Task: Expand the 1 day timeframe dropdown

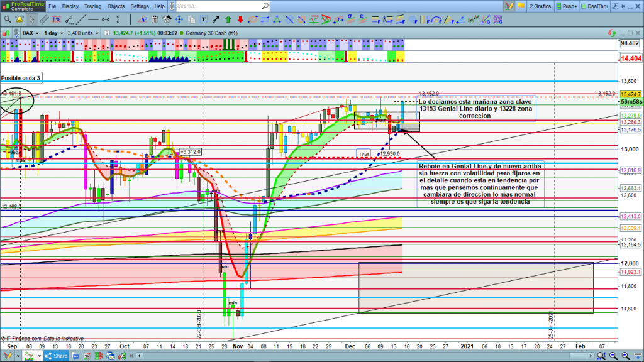Action: coord(53,33)
